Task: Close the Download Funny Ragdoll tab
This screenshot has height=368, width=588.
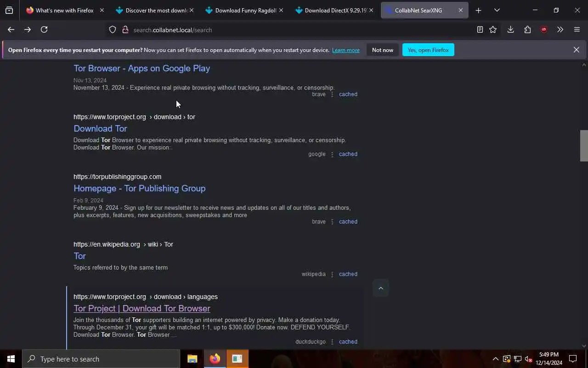Action: [x=281, y=10]
